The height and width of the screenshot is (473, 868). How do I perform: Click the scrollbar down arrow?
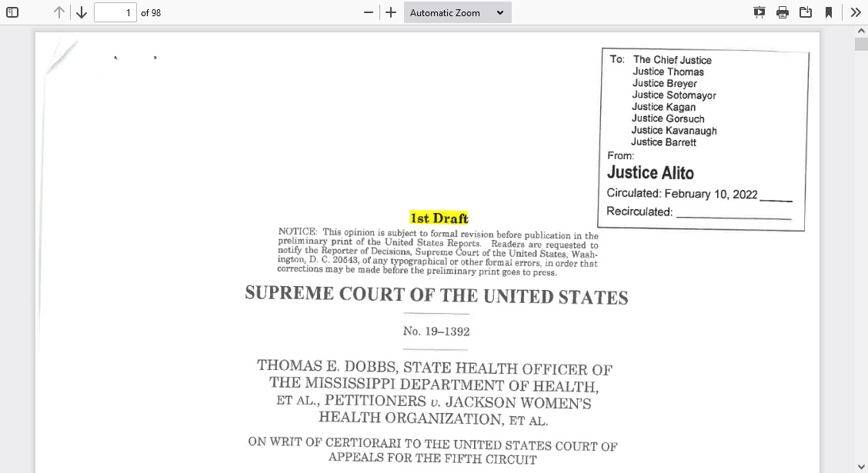[861, 465]
